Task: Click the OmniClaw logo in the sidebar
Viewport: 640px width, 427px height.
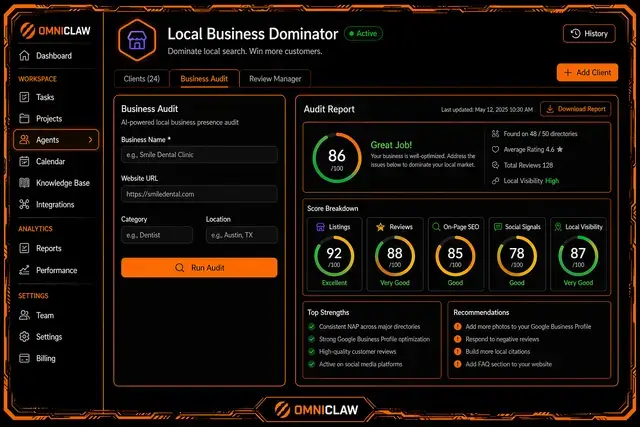Action: 55,31
